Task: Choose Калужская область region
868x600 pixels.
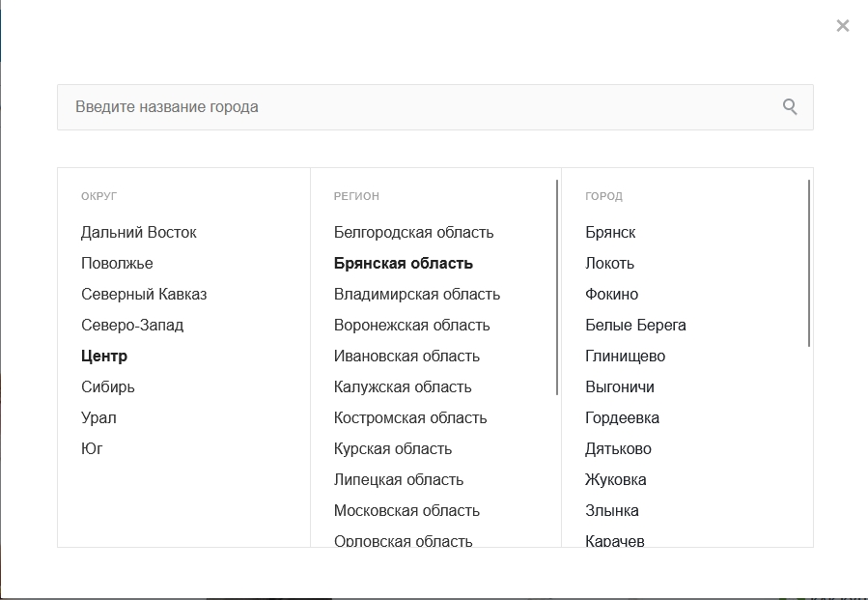Action: pyautogui.click(x=403, y=386)
